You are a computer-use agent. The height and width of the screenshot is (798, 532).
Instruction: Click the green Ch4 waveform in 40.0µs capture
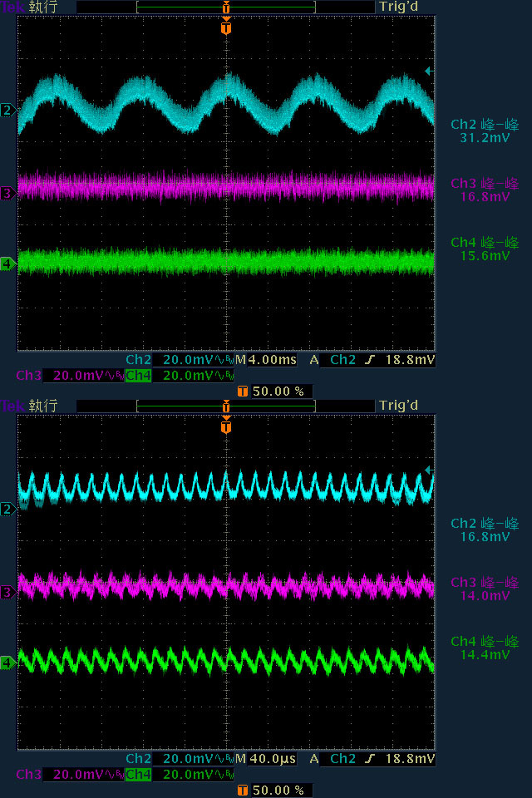227,660
